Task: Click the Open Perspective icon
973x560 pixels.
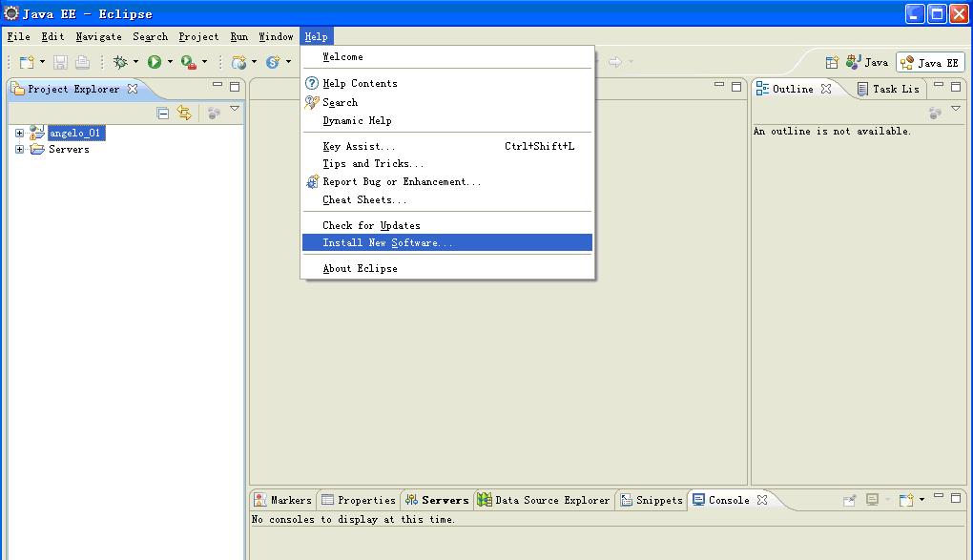Action: (x=832, y=63)
